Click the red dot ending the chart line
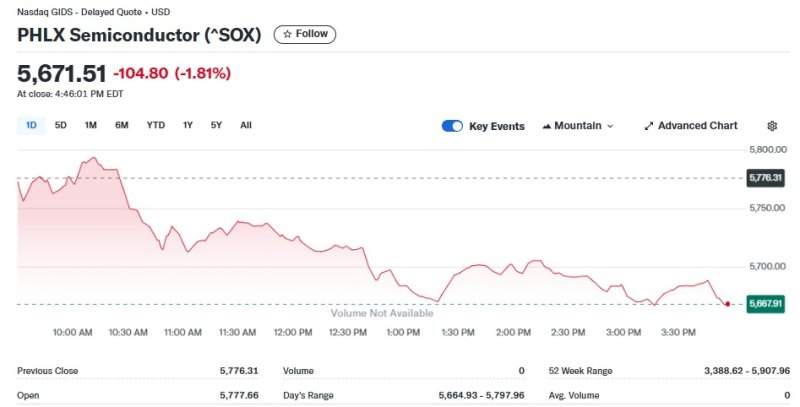The height and width of the screenshot is (407, 800). point(727,303)
